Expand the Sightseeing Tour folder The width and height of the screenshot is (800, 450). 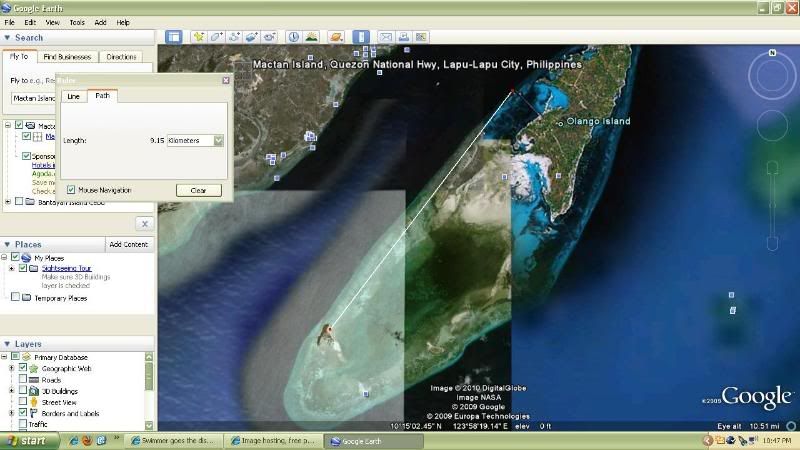(11, 268)
